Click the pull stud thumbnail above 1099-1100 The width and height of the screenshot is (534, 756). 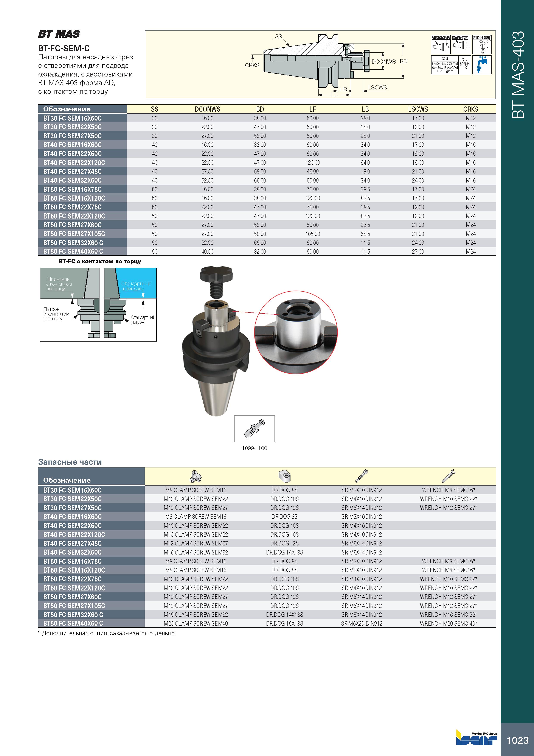254,429
